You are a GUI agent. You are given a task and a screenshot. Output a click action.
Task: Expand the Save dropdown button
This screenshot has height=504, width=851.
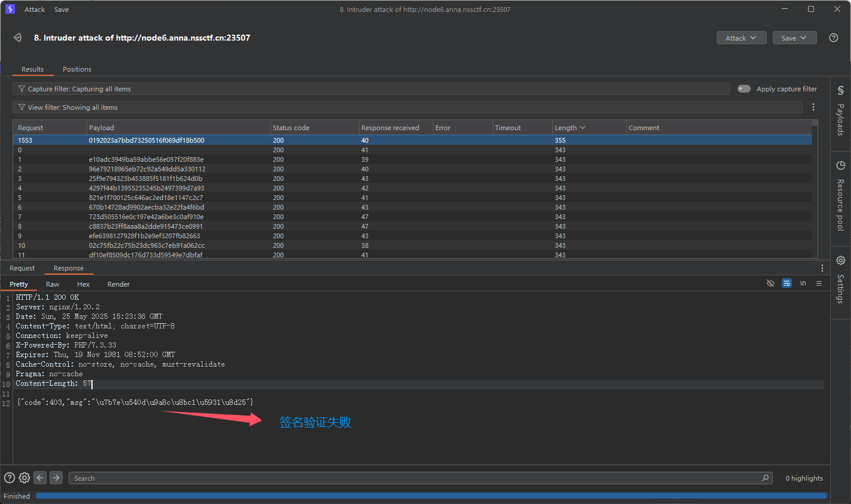(794, 38)
